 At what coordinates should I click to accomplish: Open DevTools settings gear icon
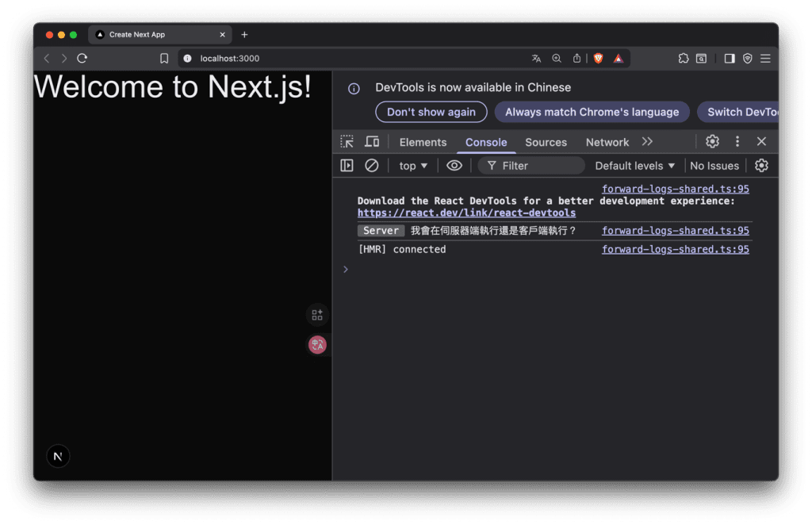712,141
